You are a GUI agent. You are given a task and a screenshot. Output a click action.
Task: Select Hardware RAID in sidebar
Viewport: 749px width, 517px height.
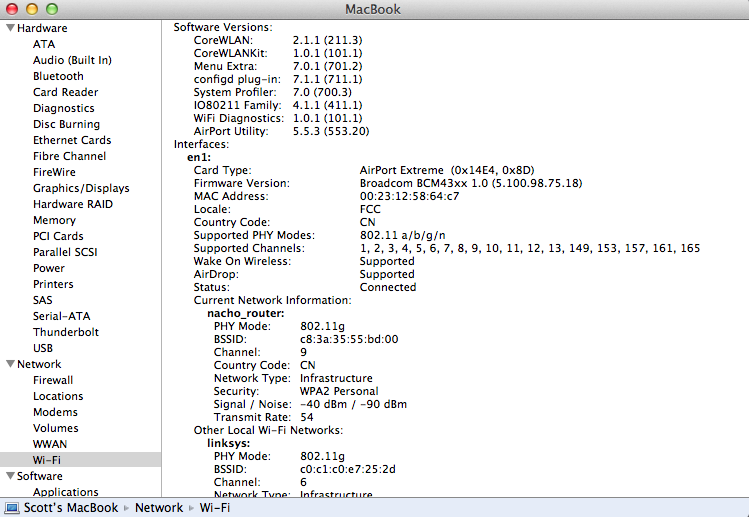point(73,204)
